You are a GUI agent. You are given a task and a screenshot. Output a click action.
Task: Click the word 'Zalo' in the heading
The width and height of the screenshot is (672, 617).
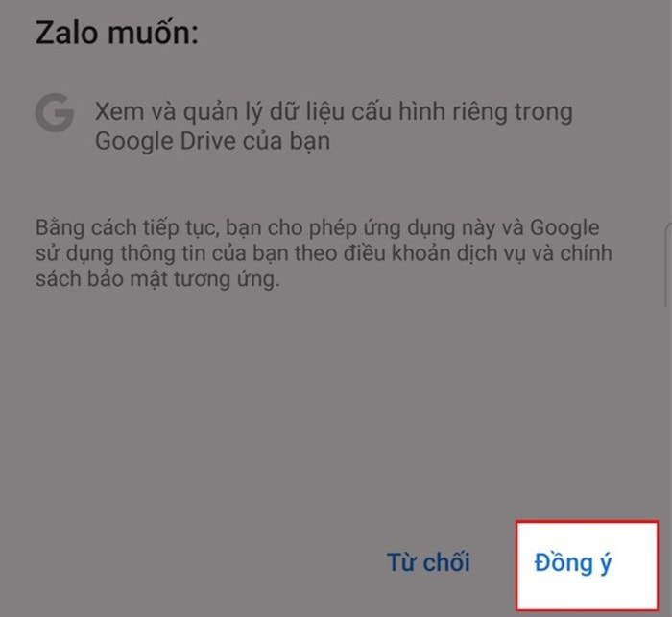(x=66, y=33)
